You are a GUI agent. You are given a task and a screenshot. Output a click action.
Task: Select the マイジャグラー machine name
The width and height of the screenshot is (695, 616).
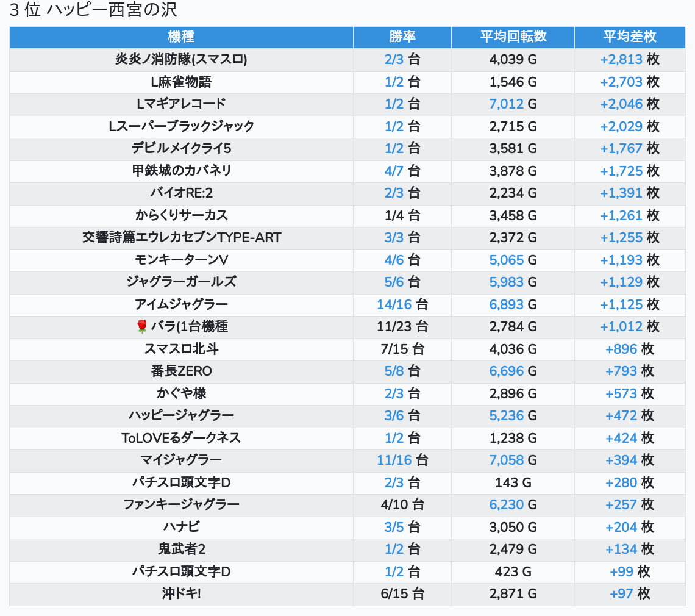[x=181, y=460]
